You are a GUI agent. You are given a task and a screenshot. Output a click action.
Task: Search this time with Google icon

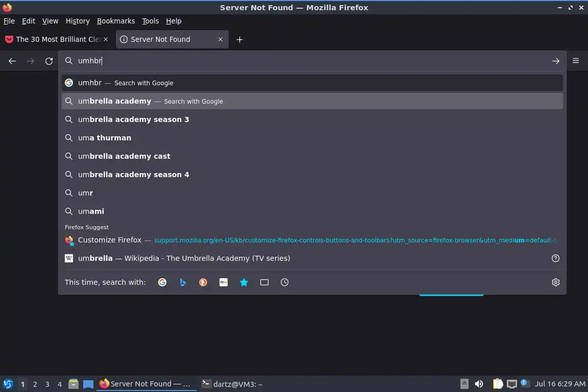pyautogui.click(x=162, y=282)
